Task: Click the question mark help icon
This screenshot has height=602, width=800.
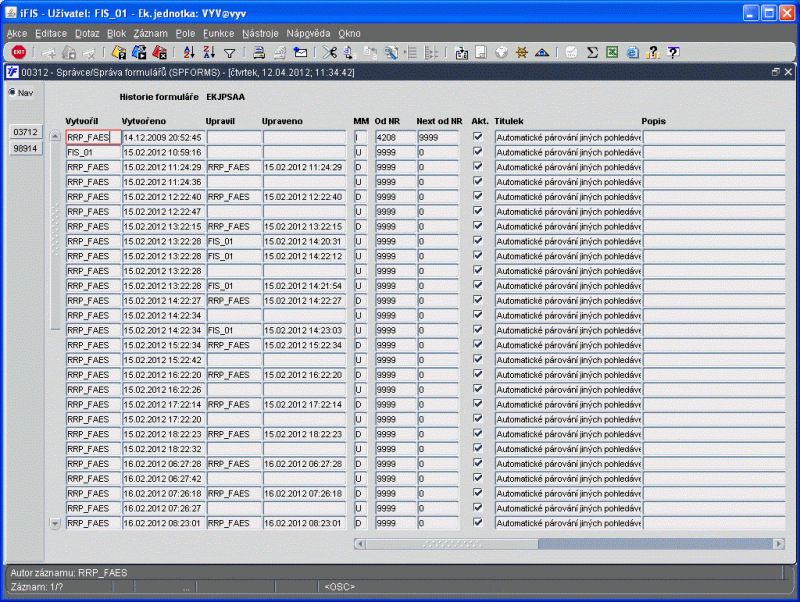Action: [x=673, y=52]
